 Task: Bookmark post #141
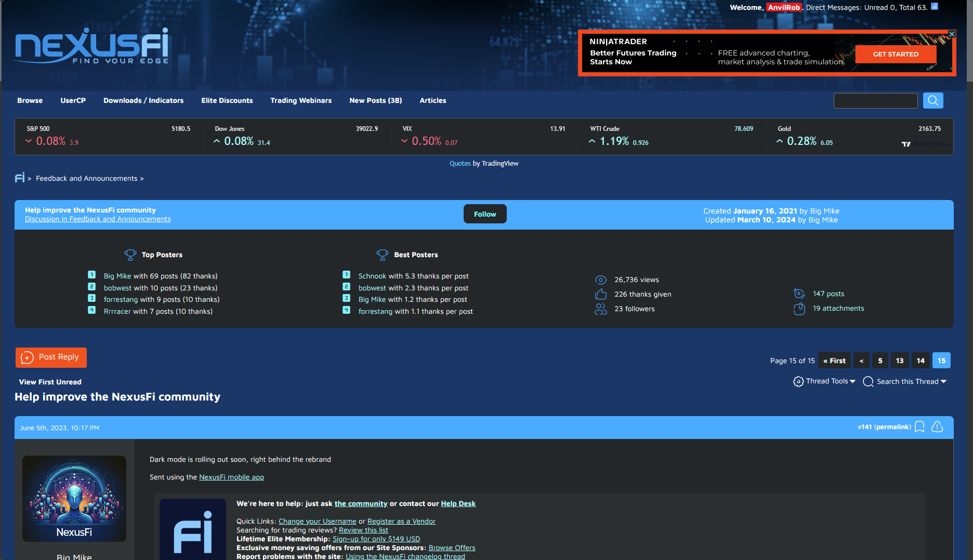[919, 426]
